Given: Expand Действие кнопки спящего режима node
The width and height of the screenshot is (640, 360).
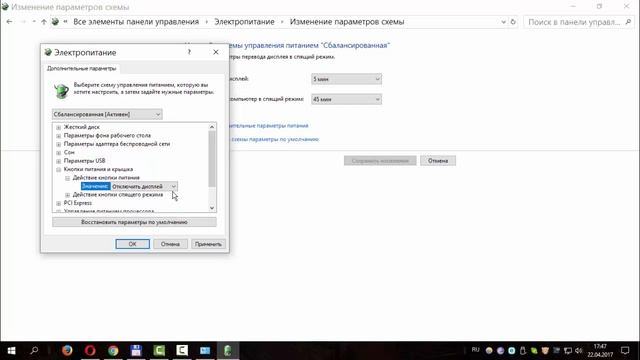Looking at the screenshot, I should [x=68, y=195].
